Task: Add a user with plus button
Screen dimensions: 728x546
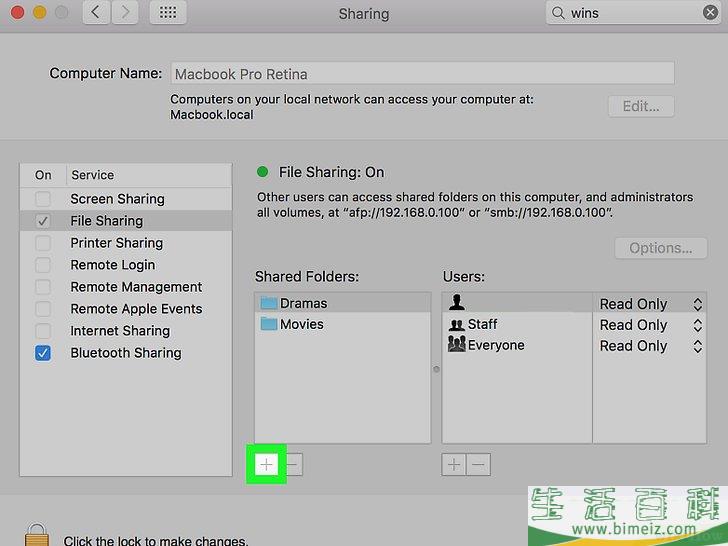Action: [454, 464]
